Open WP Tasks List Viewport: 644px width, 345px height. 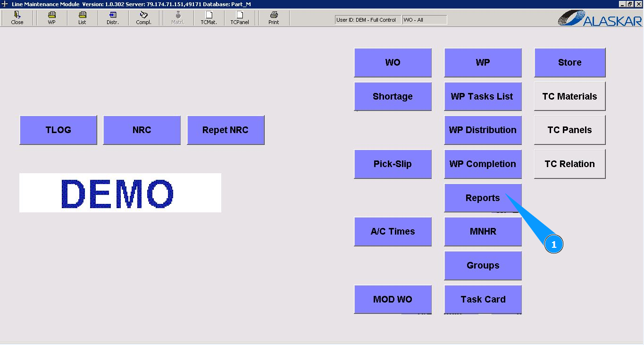coord(483,96)
